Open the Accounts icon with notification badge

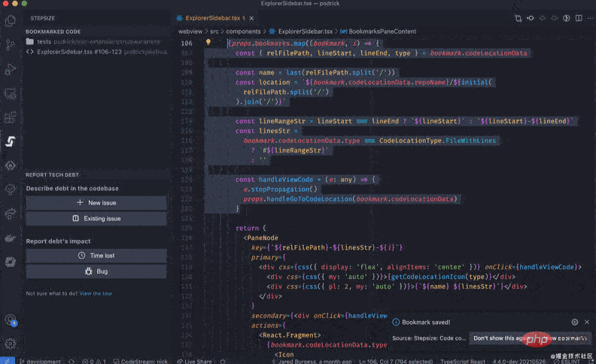(x=11, y=320)
